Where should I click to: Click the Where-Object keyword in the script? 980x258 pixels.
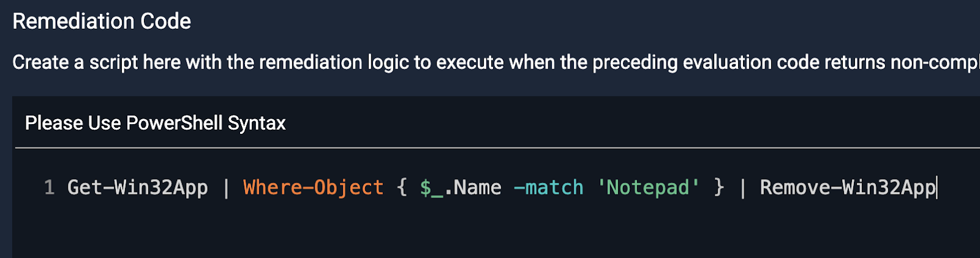pyautogui.click(x=313, y=187)
